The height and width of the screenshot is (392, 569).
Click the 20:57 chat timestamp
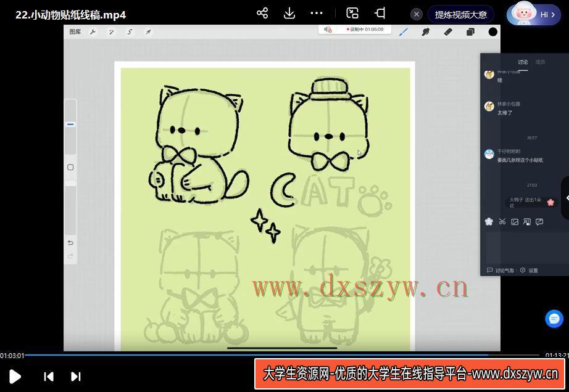tap(531, 137)
